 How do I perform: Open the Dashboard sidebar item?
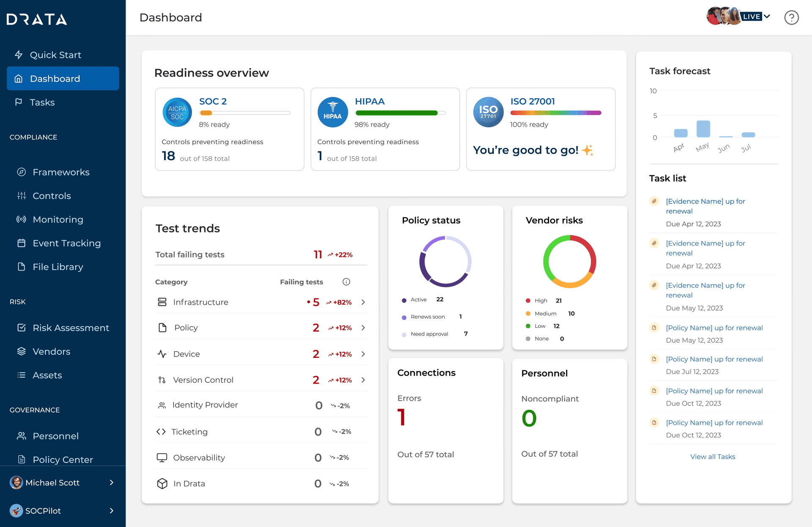(55, 78)
